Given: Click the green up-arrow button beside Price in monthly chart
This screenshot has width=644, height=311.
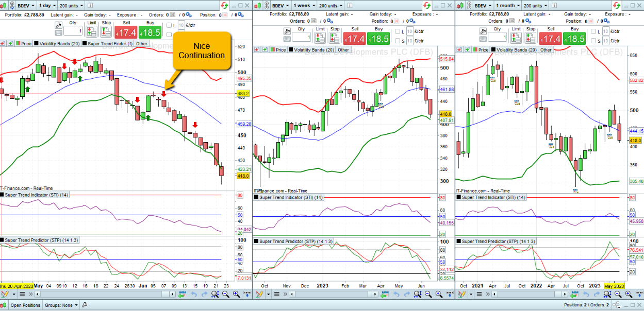Looking at the screenshot, I should click(x=467, y=50).
